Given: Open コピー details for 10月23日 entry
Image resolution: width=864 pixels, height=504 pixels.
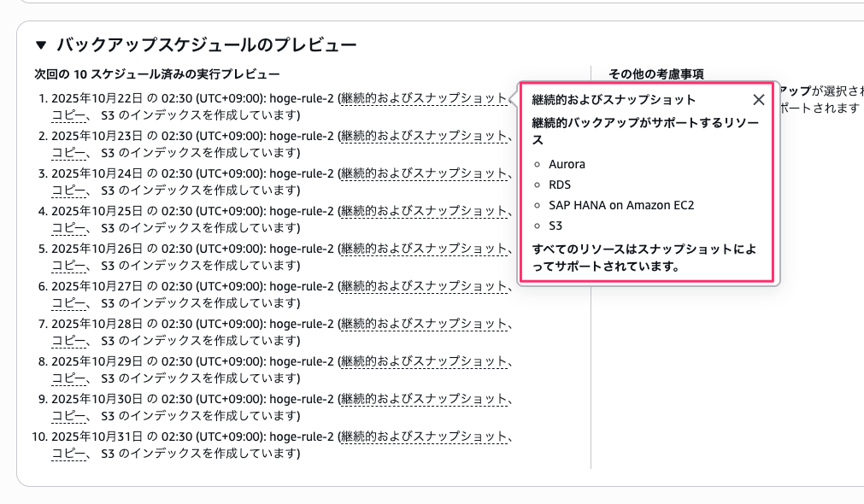Looking at the screenshot, I should pos(68,153).
